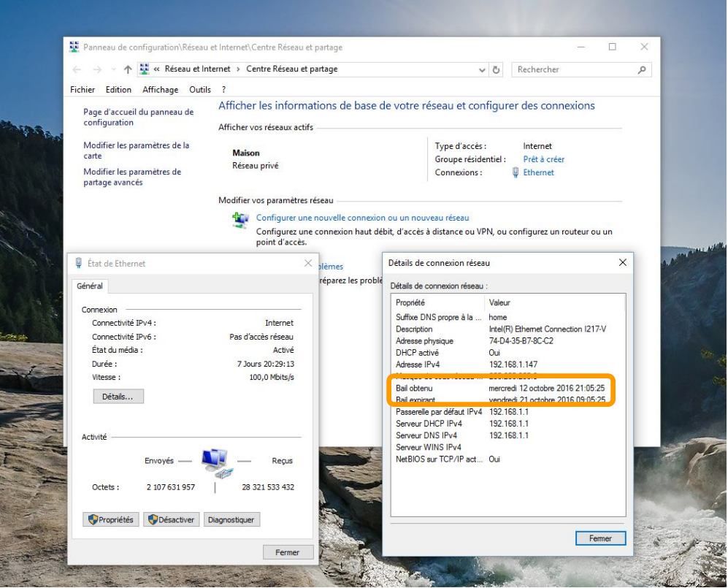Expand the address bar history dropdown
The image size is (728, 588).
click(x=482, y=69)
